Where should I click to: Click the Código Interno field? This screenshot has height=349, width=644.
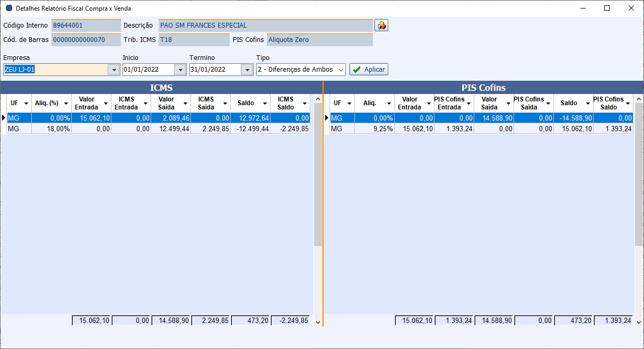(x=86, y=25)
